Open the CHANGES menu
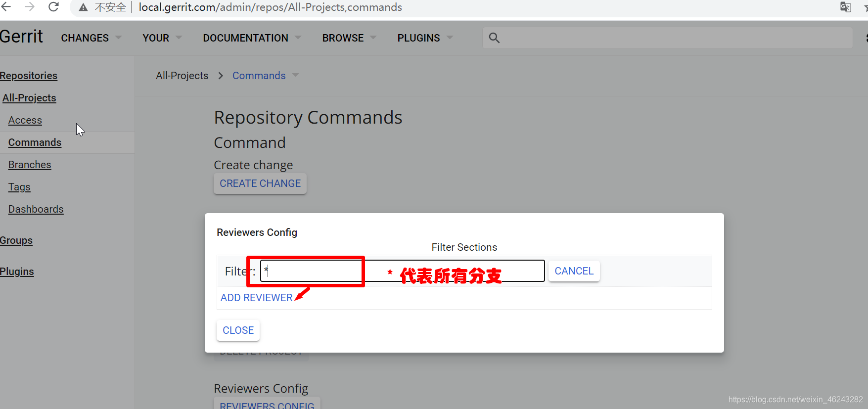The height and width of the screenshot is (409, 868). coord(85,38)
